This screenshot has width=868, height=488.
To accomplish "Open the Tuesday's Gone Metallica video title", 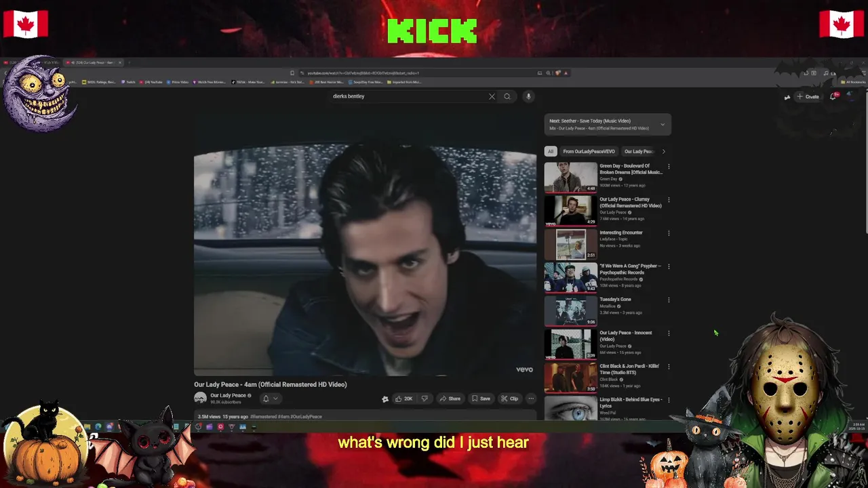I will click(x=615, y=300).
